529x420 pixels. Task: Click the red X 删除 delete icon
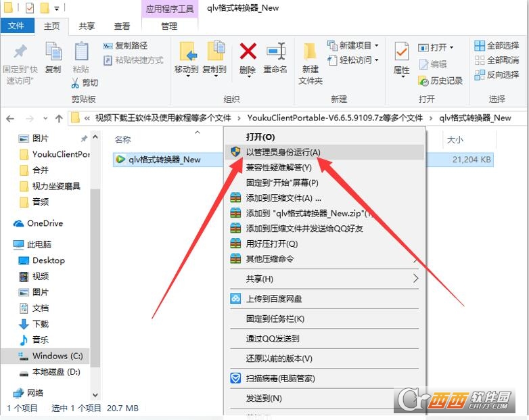[x=248, y=51]
